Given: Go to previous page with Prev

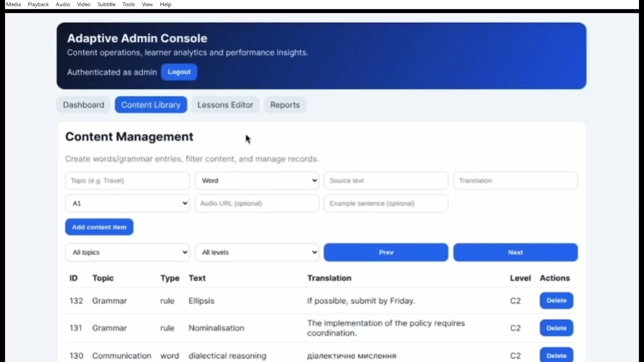Looking at the screenshot, I should (x=386, y=252).
